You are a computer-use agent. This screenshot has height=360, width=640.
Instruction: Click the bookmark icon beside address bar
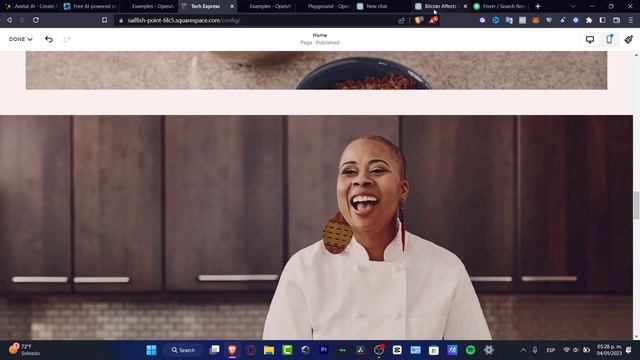[x=104, y=20]
